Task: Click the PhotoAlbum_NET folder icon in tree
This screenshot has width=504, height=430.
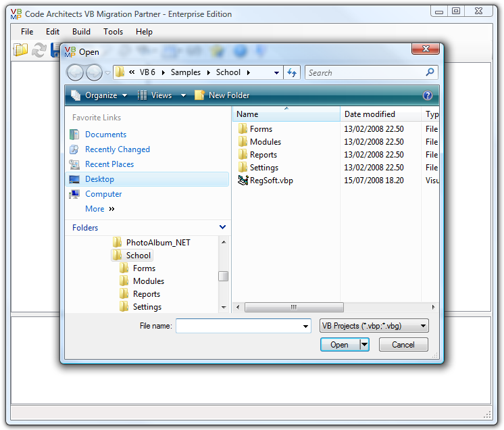Action: (x=118, y=243)
